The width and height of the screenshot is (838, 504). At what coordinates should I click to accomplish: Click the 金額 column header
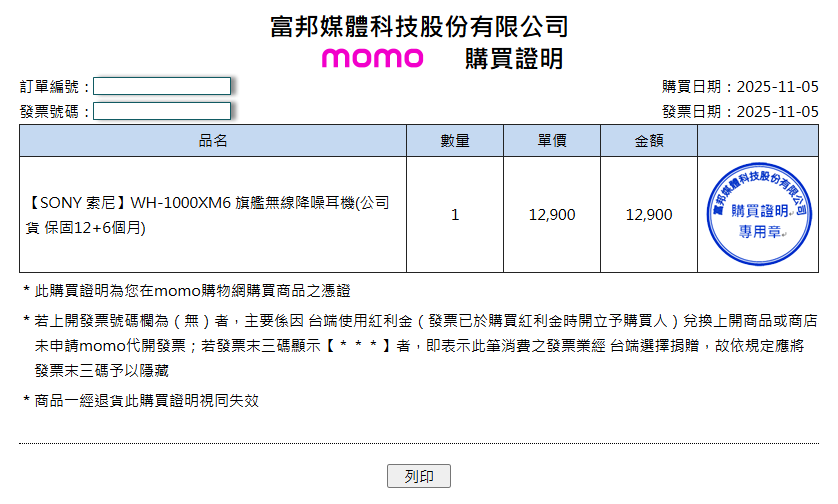[649, 141]
